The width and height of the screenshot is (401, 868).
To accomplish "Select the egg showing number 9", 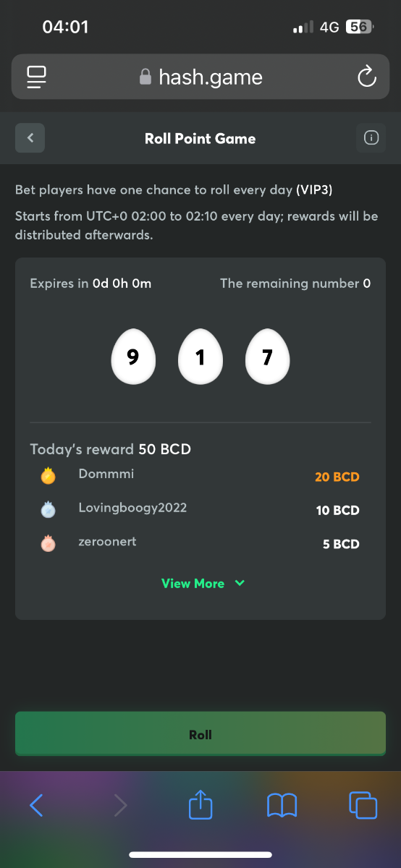I will (133, 357).
